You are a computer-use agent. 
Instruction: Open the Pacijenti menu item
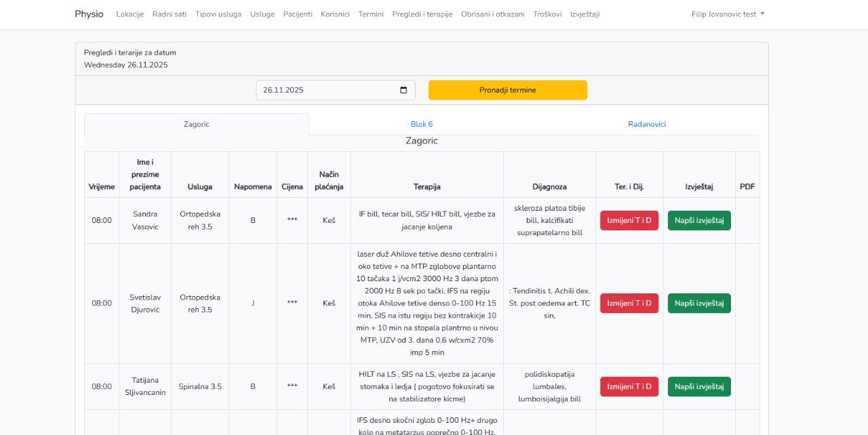pos(298,14)
